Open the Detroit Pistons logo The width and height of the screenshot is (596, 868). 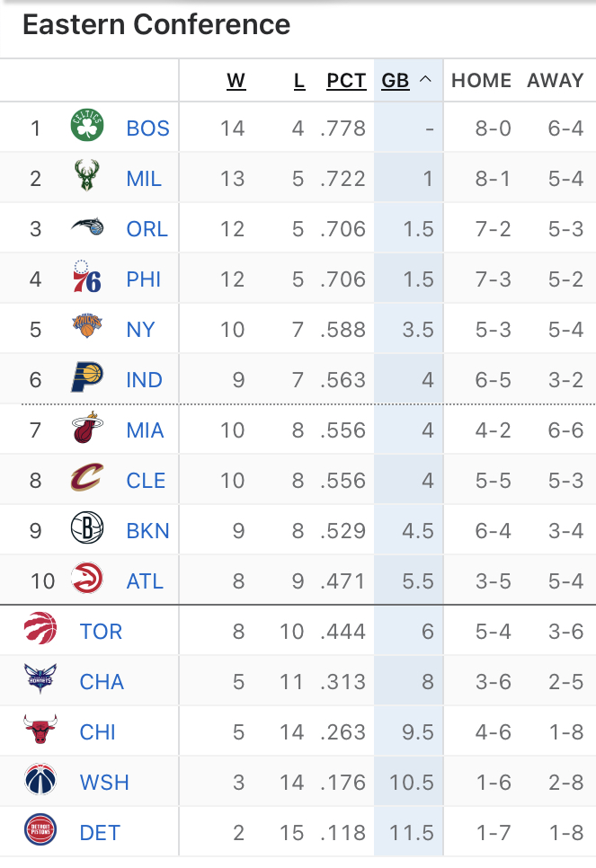click(x=40, y=829)
